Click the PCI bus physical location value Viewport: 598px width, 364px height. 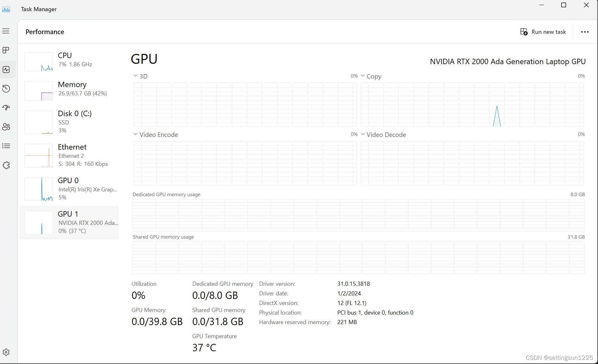375,313
